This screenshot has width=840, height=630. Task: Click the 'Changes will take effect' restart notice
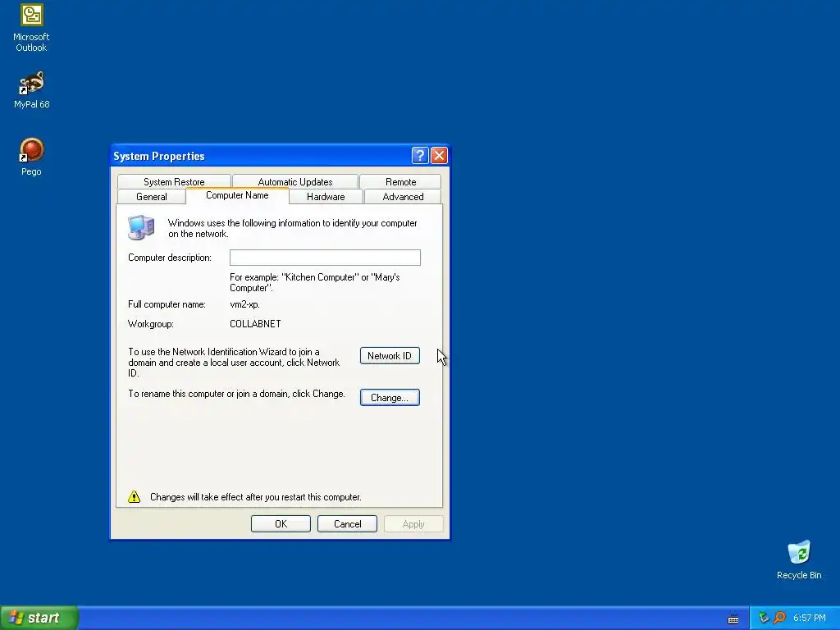256,497
